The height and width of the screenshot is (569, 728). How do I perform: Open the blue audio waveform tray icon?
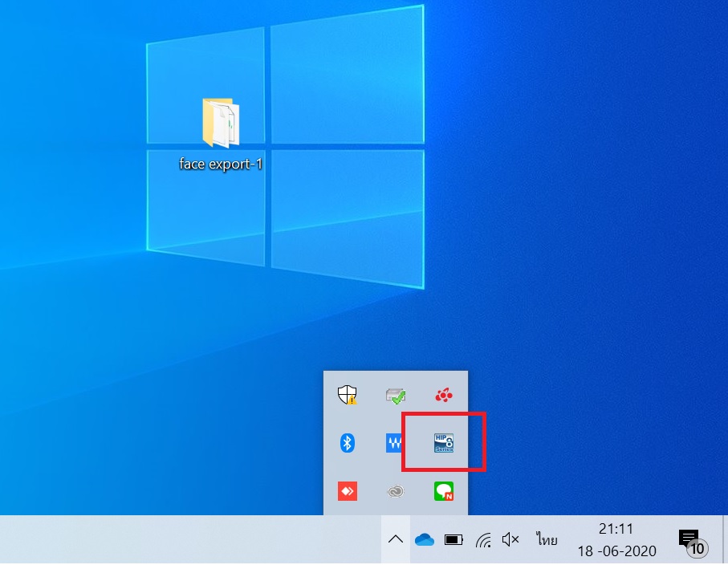(x=395, y=443)
